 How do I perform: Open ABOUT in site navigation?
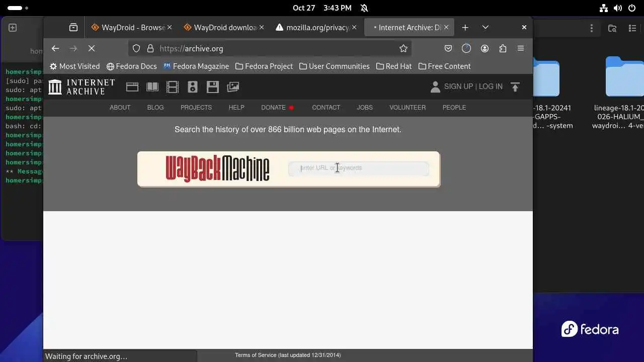point(120,108)
